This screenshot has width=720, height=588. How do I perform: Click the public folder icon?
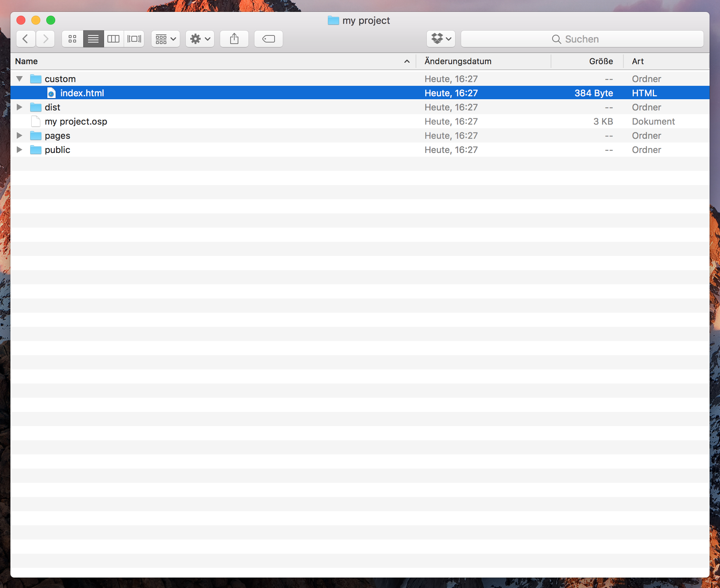[x=36, y=150]
